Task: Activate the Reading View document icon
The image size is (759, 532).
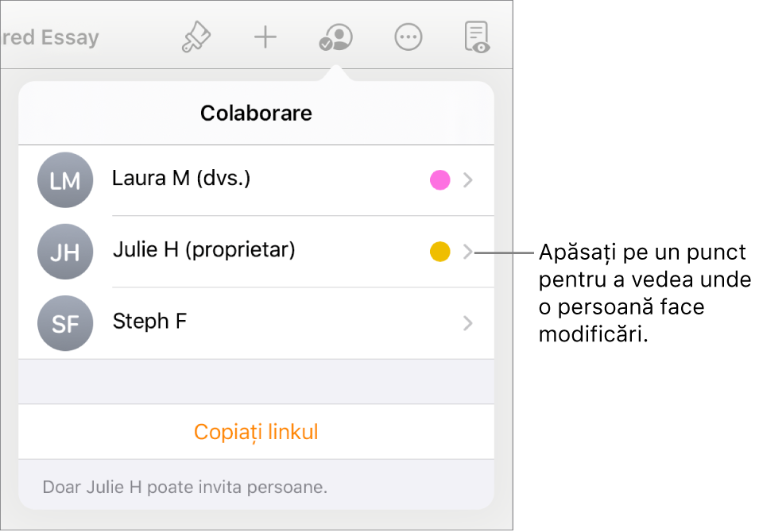Action: [x=477, y=37]
